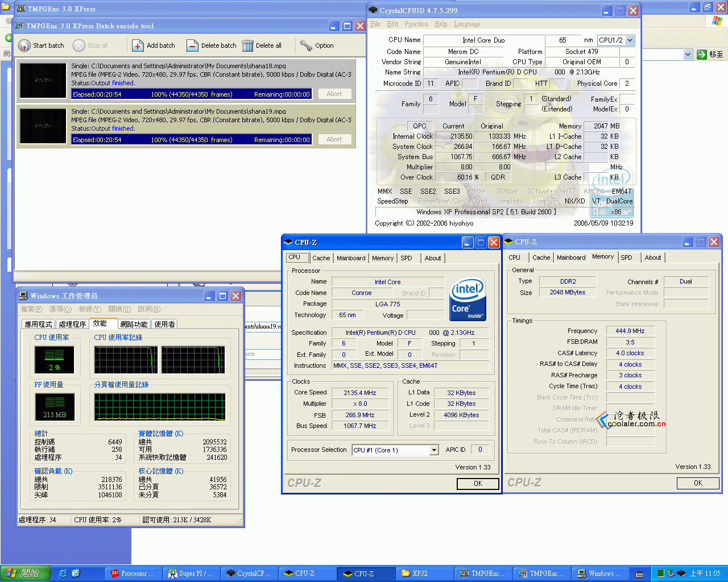This screenshot has width=728, height=582.
Task: Switch to Super PI taskbar button
Action: tap(192, 573)
